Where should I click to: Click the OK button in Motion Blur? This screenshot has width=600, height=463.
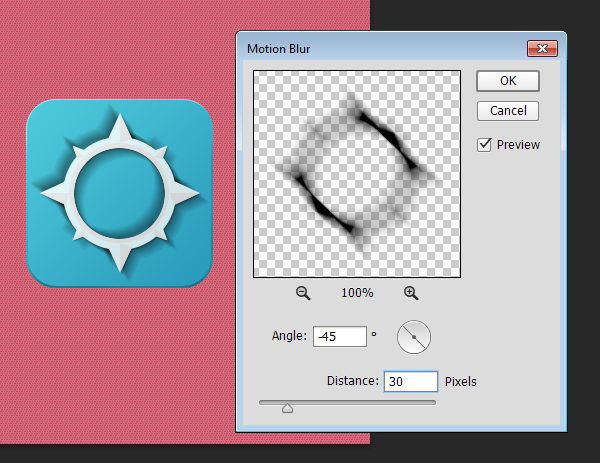(x=508, y=81)
